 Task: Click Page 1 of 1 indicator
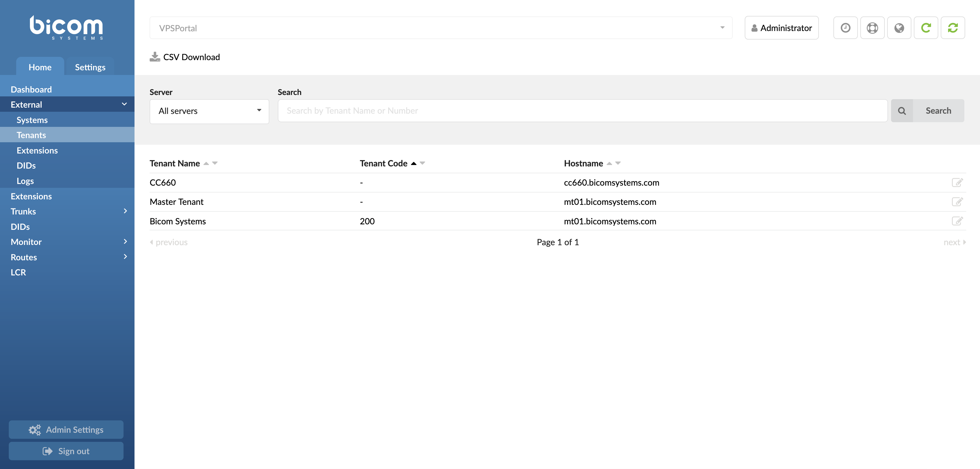pyautogui.click(x=558, y=242)
